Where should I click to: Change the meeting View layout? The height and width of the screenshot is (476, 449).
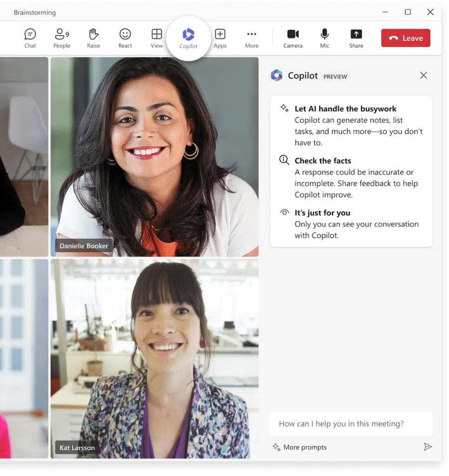tap(157, 38)
